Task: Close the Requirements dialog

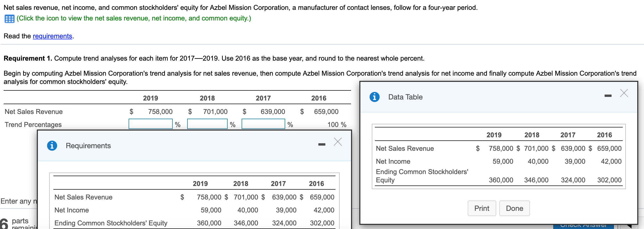Action: [x=338, y=142]
